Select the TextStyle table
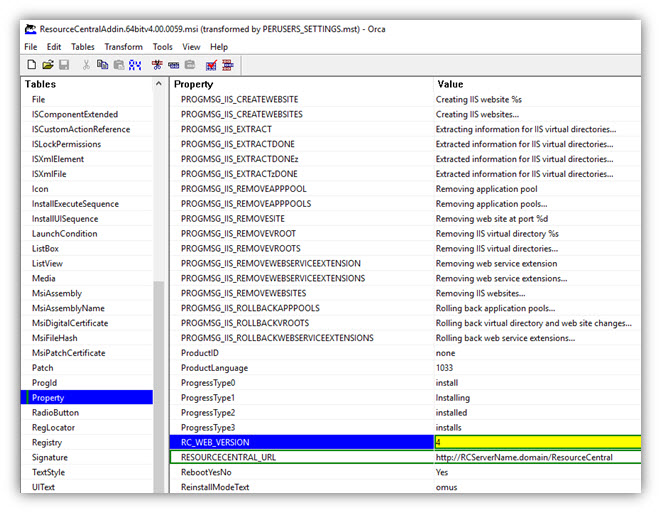Image resolution: width=661 pixels, height=513 pixels. [x=48, y=472]
